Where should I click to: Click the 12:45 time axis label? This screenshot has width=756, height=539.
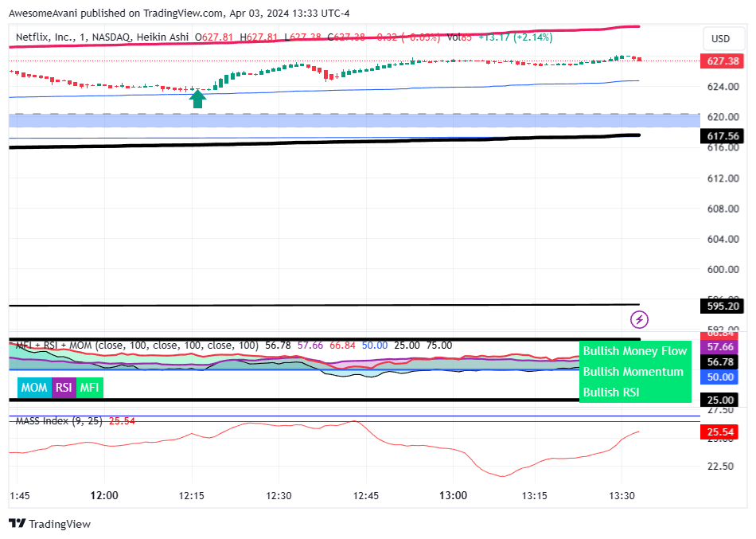(x=366, y=495)
